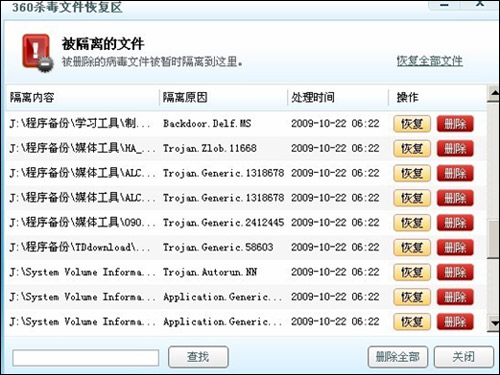
Task: Select the J:\程序备份\学习工具 path entry
Action: click(x=80, y=124)
